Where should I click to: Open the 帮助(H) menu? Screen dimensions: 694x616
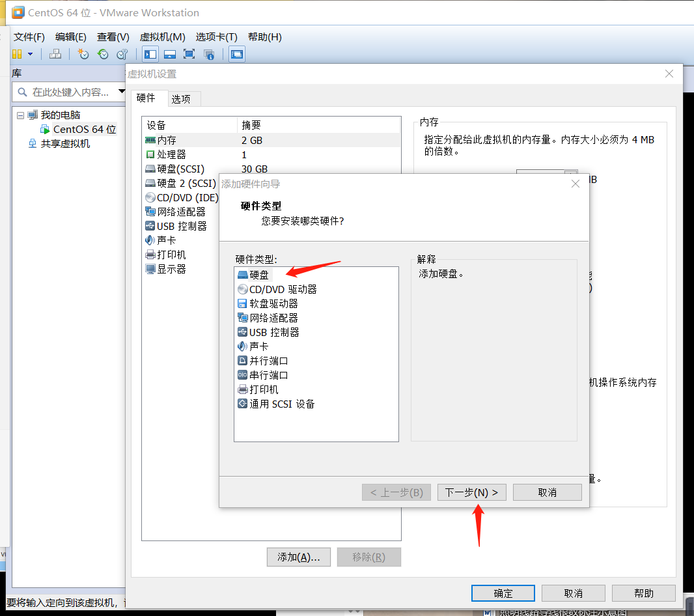click(x=265, y=36)
